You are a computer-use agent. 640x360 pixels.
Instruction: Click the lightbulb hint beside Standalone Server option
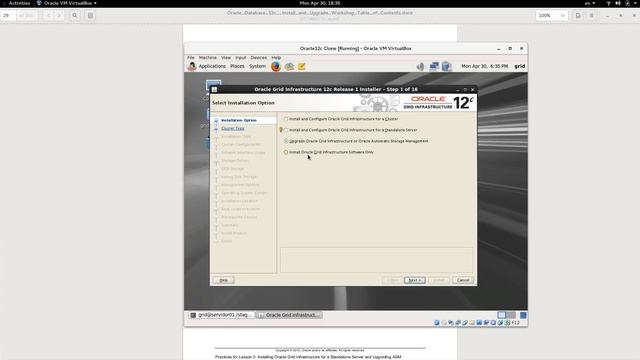pyautogui.click(x=281, y=130)
